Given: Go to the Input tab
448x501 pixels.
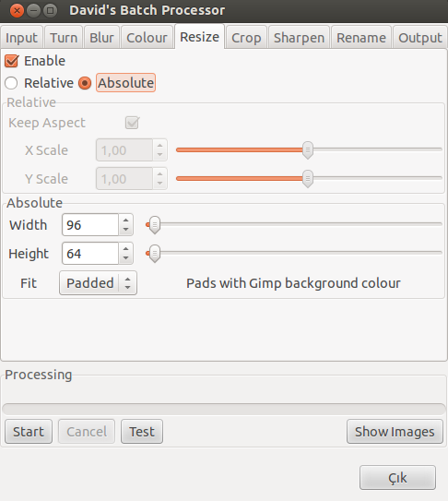Looking at the screenshot, I should pyautogui.click(x=21, y=38).
